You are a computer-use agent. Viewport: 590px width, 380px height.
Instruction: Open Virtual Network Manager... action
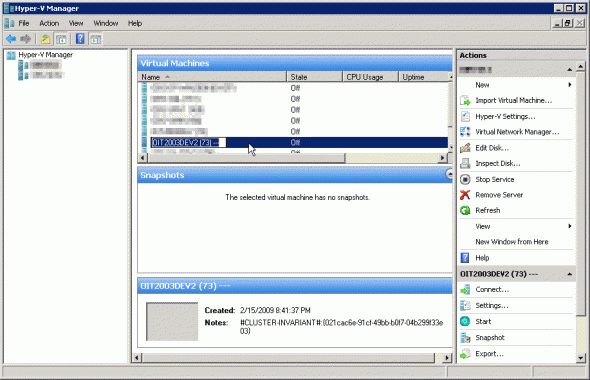[x=517, y=132]
